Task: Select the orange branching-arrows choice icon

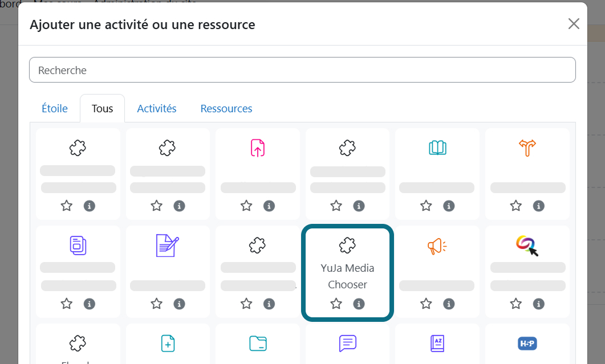Action: coord(527,148)
